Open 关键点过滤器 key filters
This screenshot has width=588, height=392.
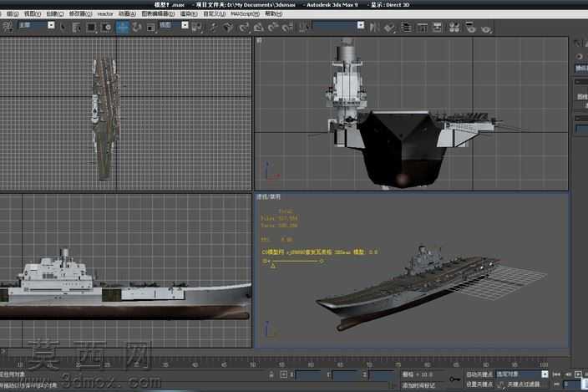(x=523, y=384)
